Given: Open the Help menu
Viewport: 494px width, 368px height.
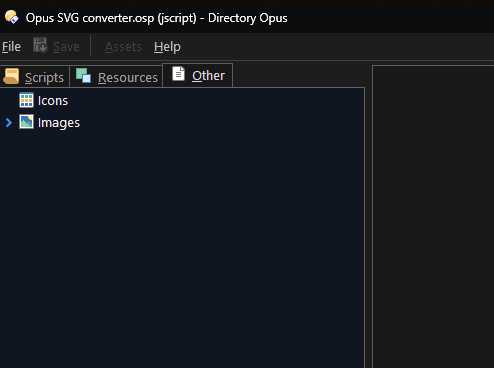Looking at the screenshot, I should (167, 47).
